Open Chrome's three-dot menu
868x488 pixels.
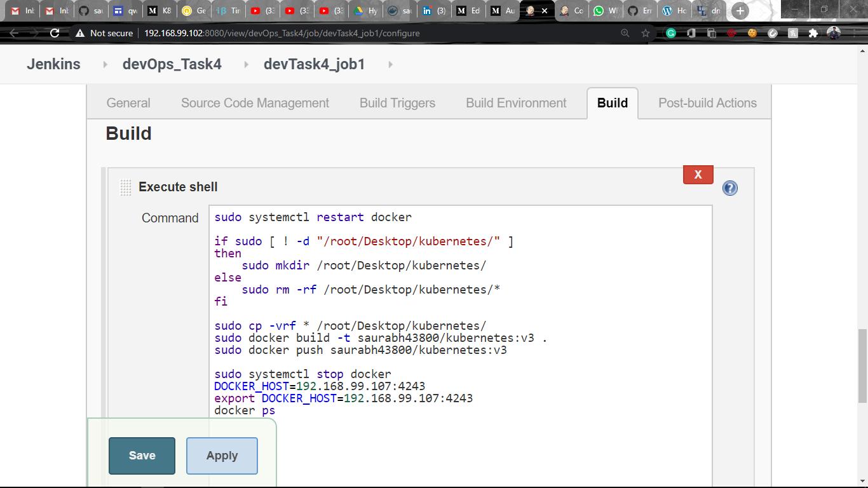(x=855, y=33)
